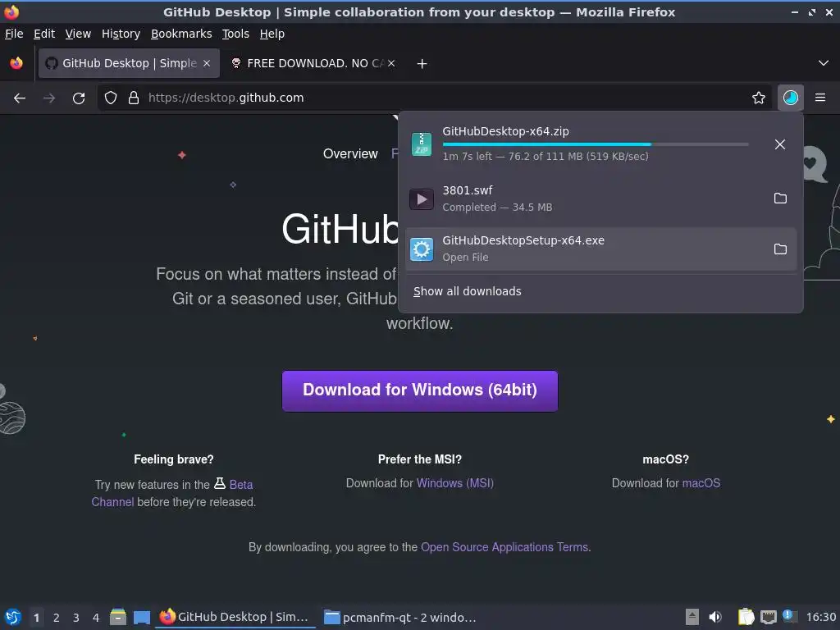Screen dimensions: 840x630
Task: Open the Open Source Applications Terms
Action: [504, 547]
